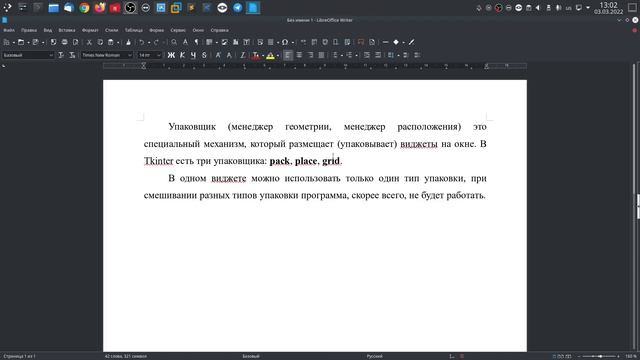Click the Copy icon
Screen dimensions: 640x360
(100, 42)
